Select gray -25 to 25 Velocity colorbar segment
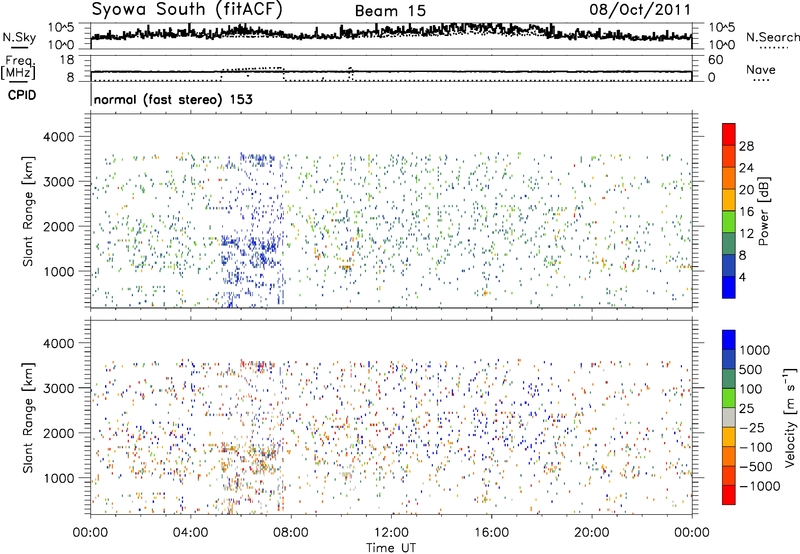The width and height of the screenshot is (800, 554). tap(729, 417)
